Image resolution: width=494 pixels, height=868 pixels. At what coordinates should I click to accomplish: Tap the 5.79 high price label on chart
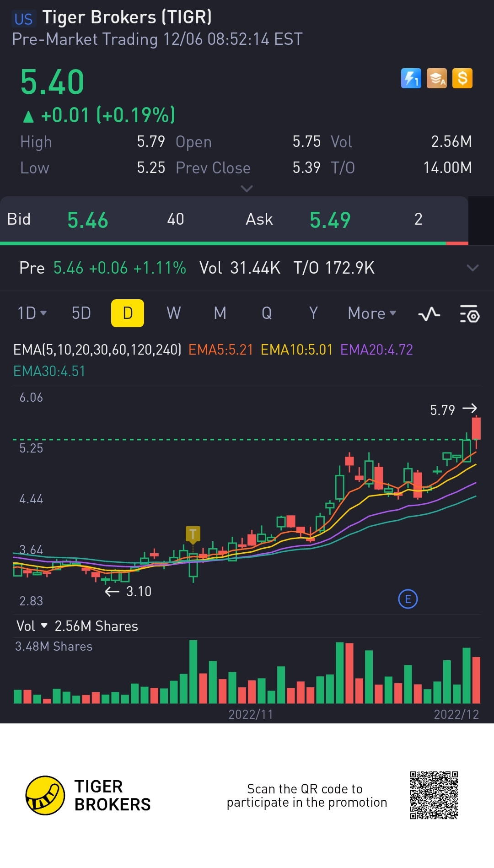442,410
